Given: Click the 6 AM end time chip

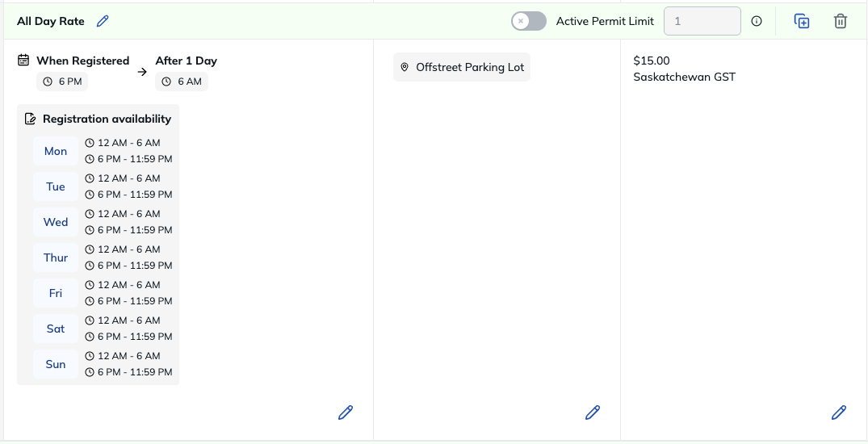Looking at the screenshot, I should point(182,82).
